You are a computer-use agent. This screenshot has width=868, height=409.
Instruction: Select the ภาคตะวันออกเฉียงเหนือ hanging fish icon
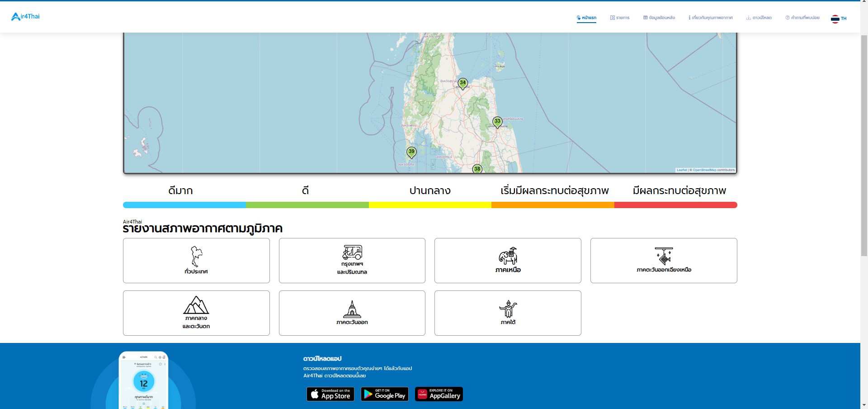664,256
